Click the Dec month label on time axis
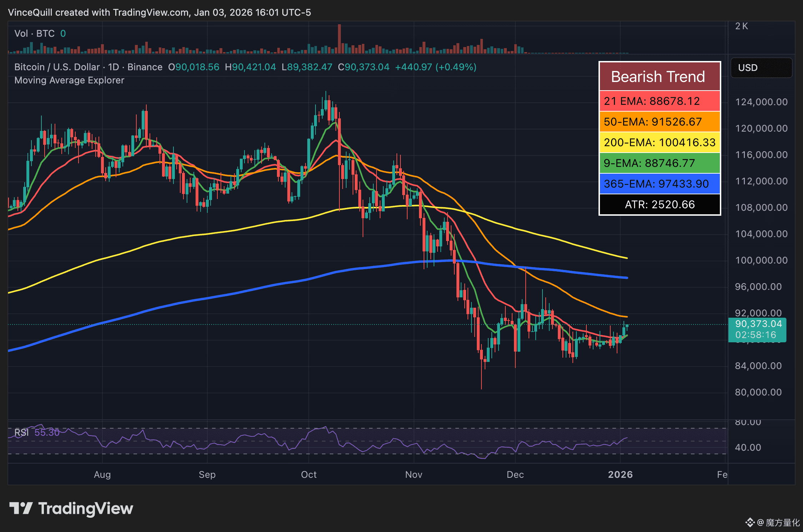Image resolution: width=803 pixels, height=532 pixels. coord(515,475)
